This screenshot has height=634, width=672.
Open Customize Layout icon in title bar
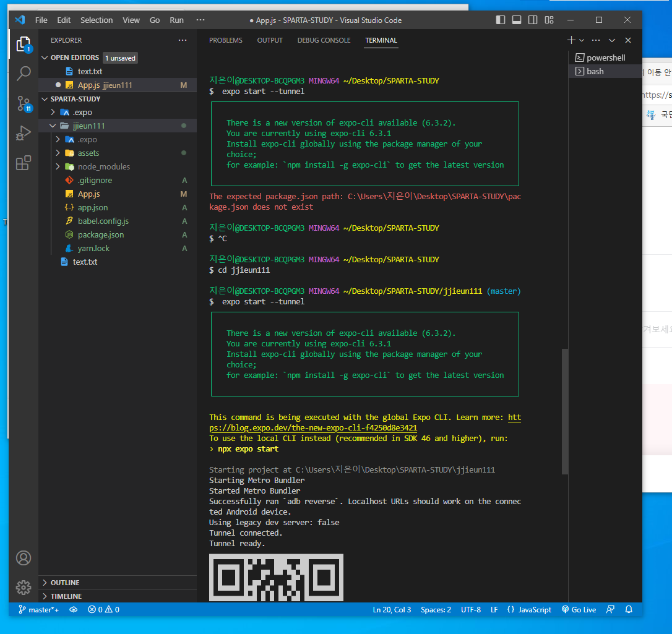pyautogui.click(x=549, y=20)
